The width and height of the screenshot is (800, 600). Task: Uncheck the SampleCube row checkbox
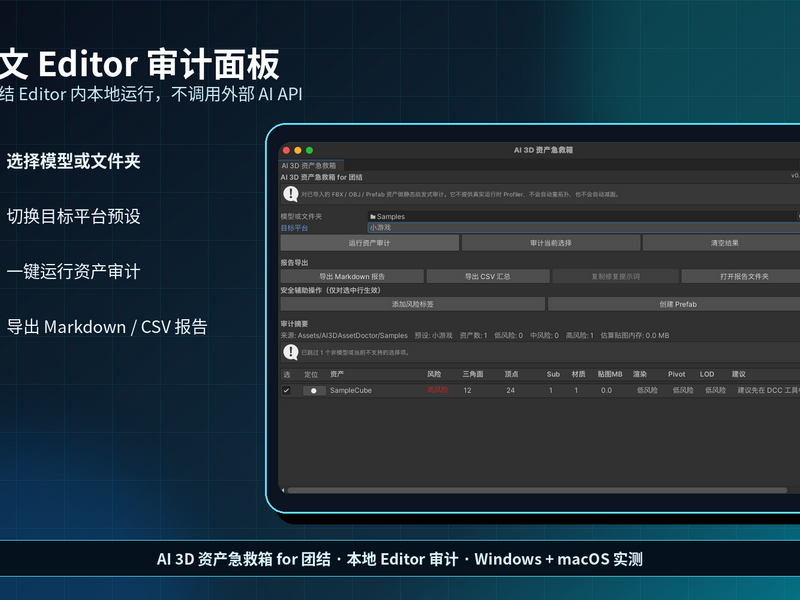pyautogui.click(x=286, y=390)
